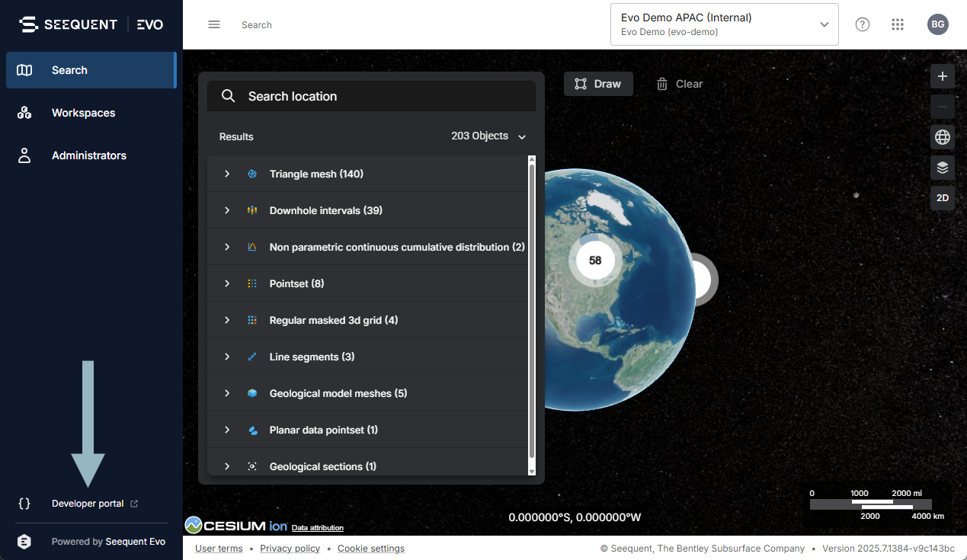Expand the Triangle mesh (140) group

click(x=227, y=174)
